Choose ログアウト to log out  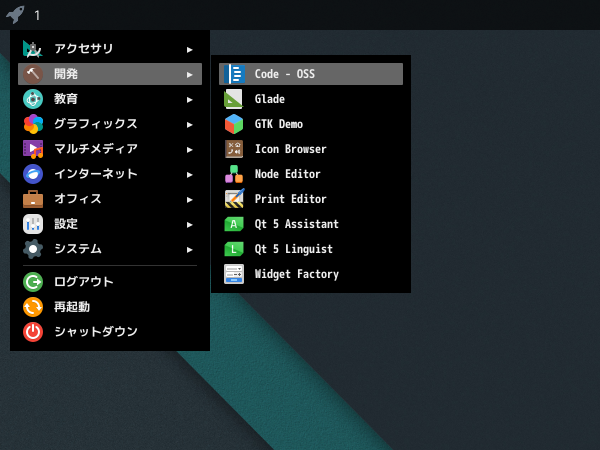click(110, 282)
